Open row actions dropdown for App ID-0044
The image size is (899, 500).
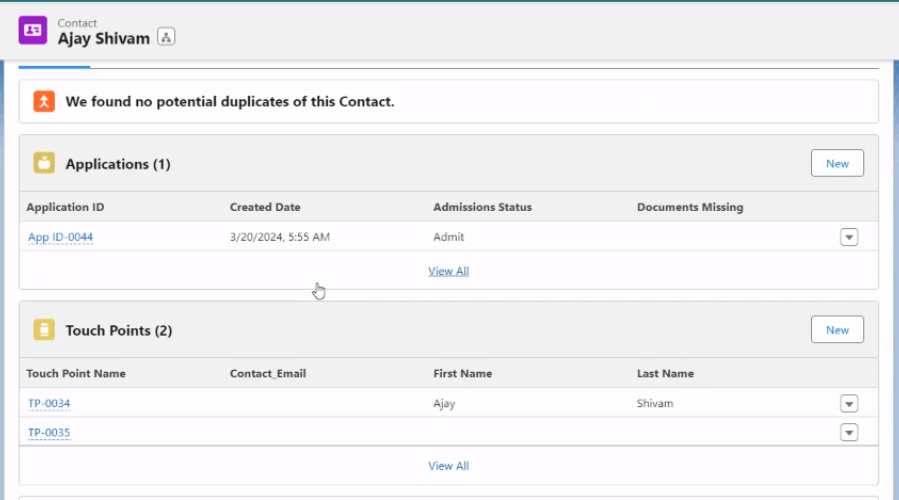click(x=849, y=237)
